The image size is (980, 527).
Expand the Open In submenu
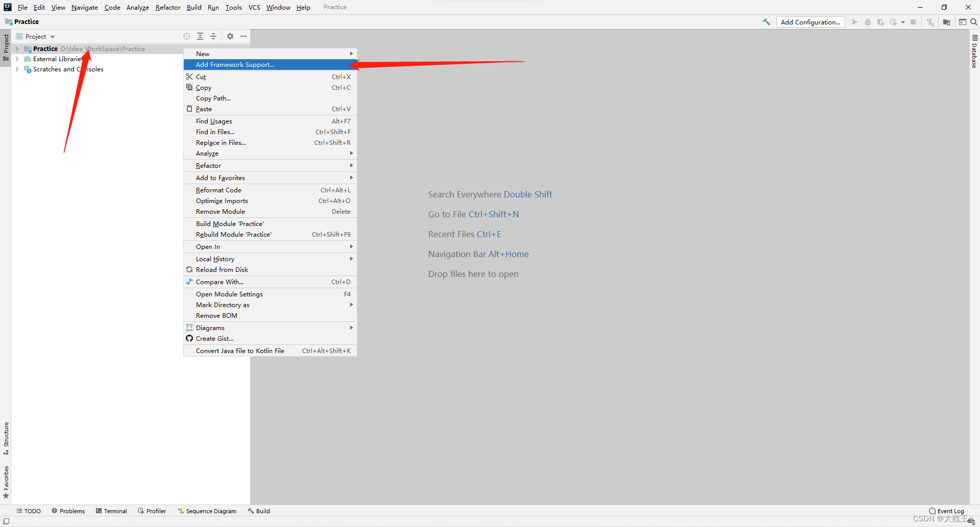pyautogui.click(x=270, y=247)
